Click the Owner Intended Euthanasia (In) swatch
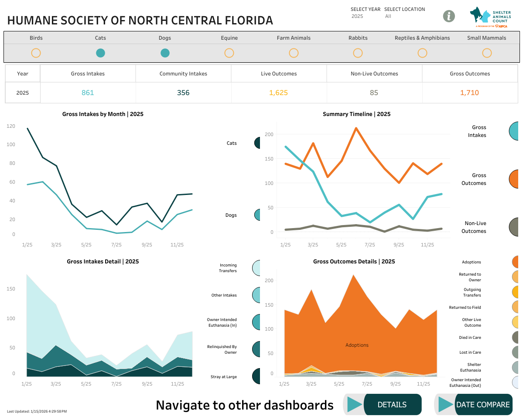Screen dimensions: 523x420 coord(256,322)
